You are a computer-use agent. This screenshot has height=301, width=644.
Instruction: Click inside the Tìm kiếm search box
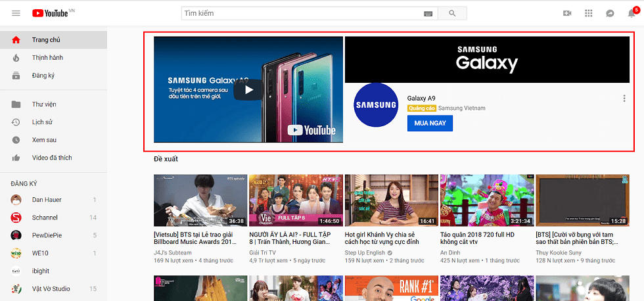(x=302, y=13)
